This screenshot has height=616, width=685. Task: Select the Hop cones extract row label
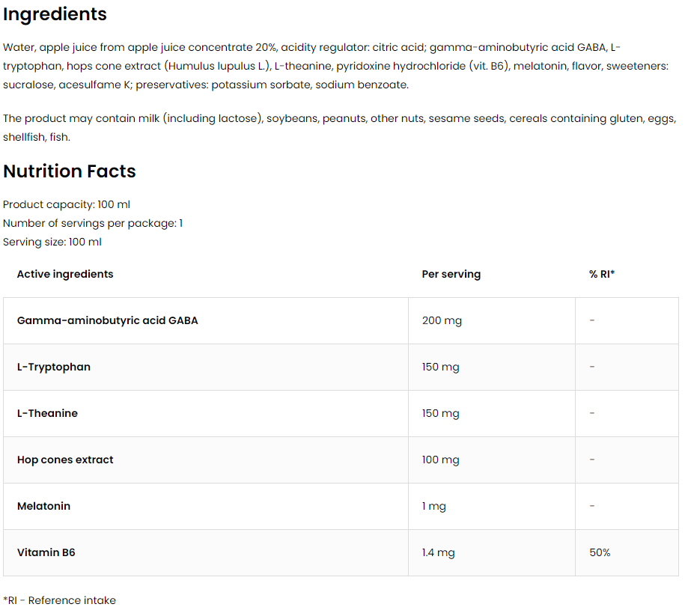click(x=65, y=460)
